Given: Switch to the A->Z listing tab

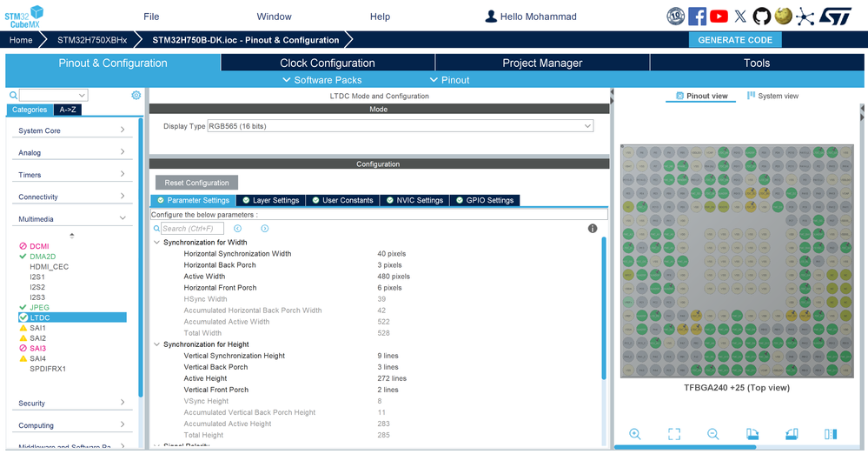Looking at the screenshot, I should 68,110.
